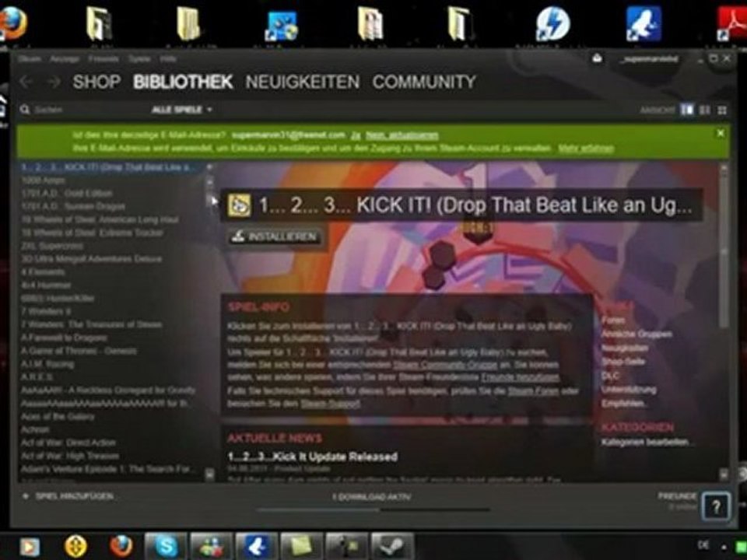Open the Shop-Seite link
The image size is (747, 560).
click(x=623, y=362)
